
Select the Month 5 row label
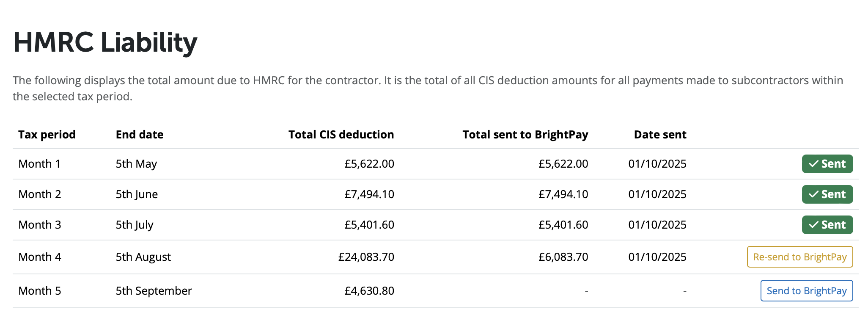40,291
